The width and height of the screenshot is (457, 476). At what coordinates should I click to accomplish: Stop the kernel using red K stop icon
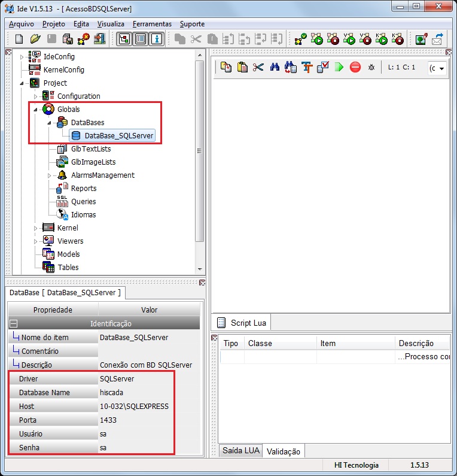398,39
